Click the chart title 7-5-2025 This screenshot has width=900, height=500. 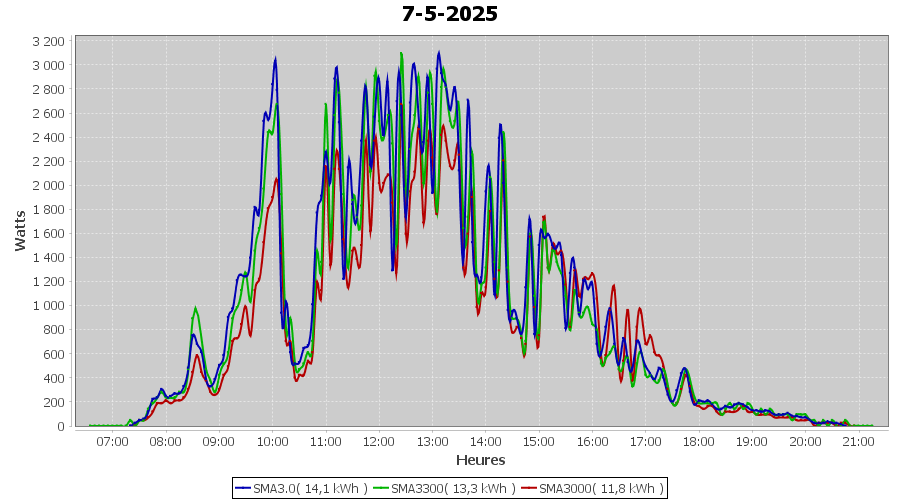pyautogui.click(x=449, y=14)
